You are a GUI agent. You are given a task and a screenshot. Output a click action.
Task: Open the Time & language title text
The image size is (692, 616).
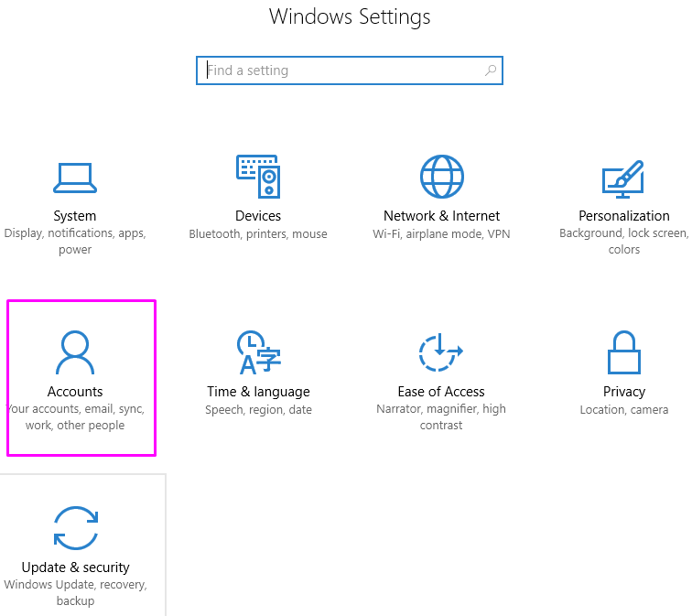[x=258, y=392]
